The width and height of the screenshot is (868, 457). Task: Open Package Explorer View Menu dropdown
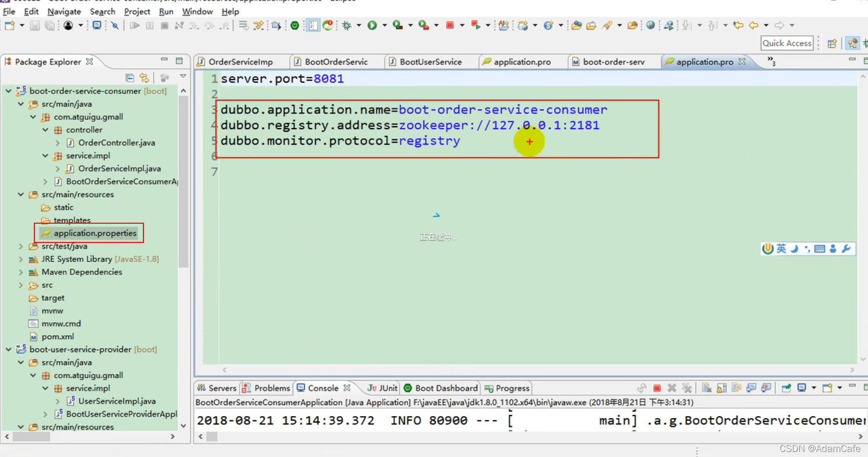[x=183, y=77]
